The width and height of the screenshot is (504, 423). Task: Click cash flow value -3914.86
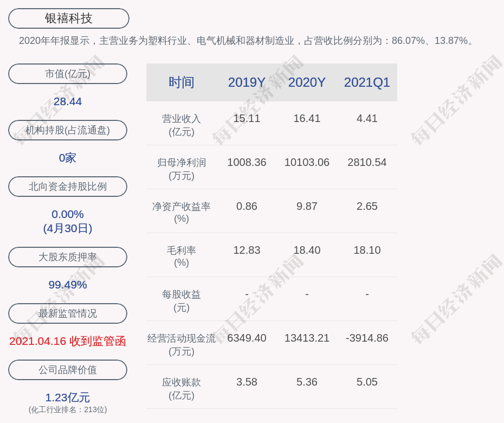pos(367,338)
